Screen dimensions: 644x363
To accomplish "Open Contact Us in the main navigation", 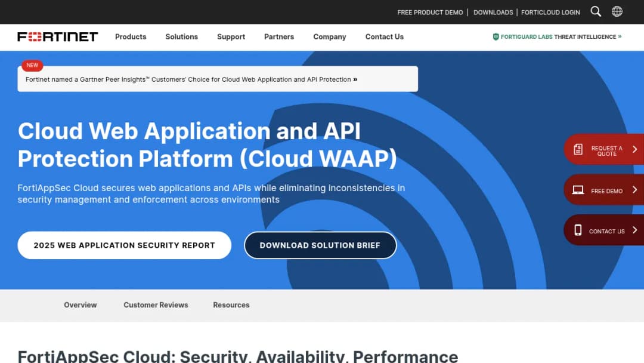I will coord(385,36).
